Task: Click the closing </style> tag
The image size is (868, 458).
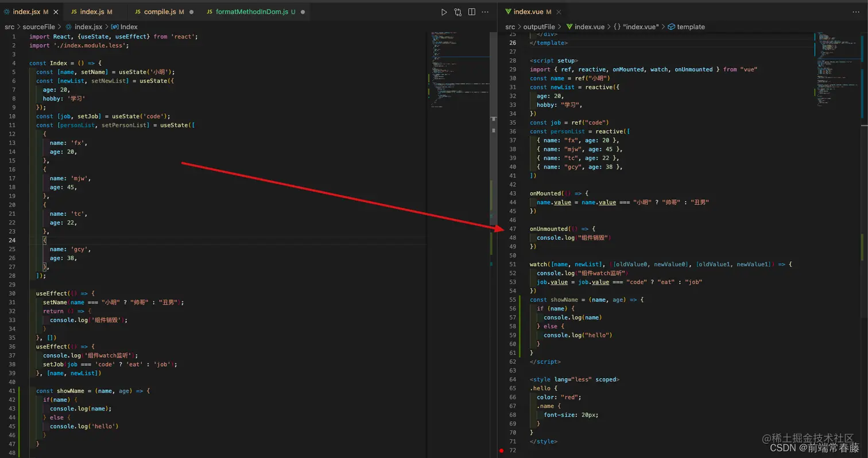Action: click(544, 441)
